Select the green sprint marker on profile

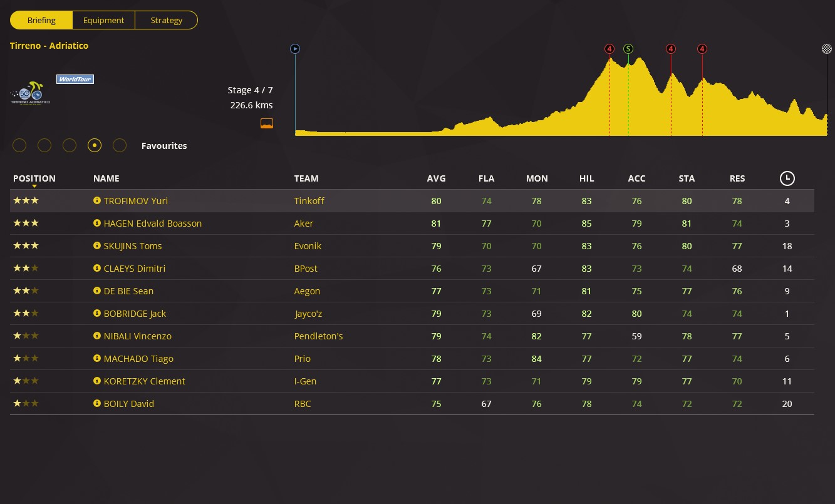628,49
